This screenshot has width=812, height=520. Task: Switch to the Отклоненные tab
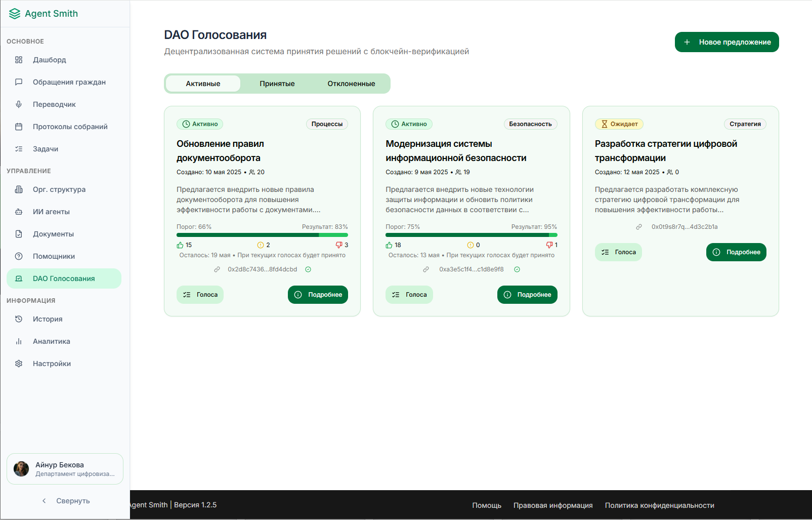pyautogui.click(x=351, y=84)
